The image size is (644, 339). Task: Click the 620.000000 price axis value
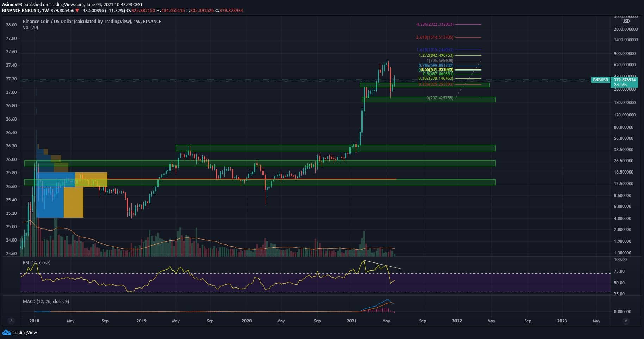coord(625,65)
